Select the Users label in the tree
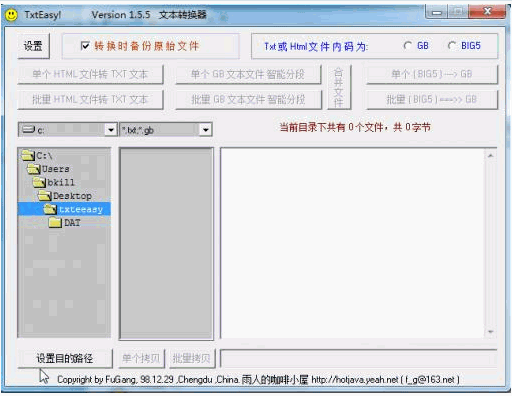The height and width of the screenshot is (396, 512). (x=55, y=169)
